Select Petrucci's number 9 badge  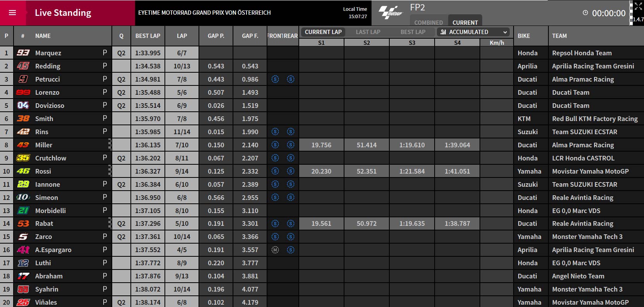tap(23, 79)
